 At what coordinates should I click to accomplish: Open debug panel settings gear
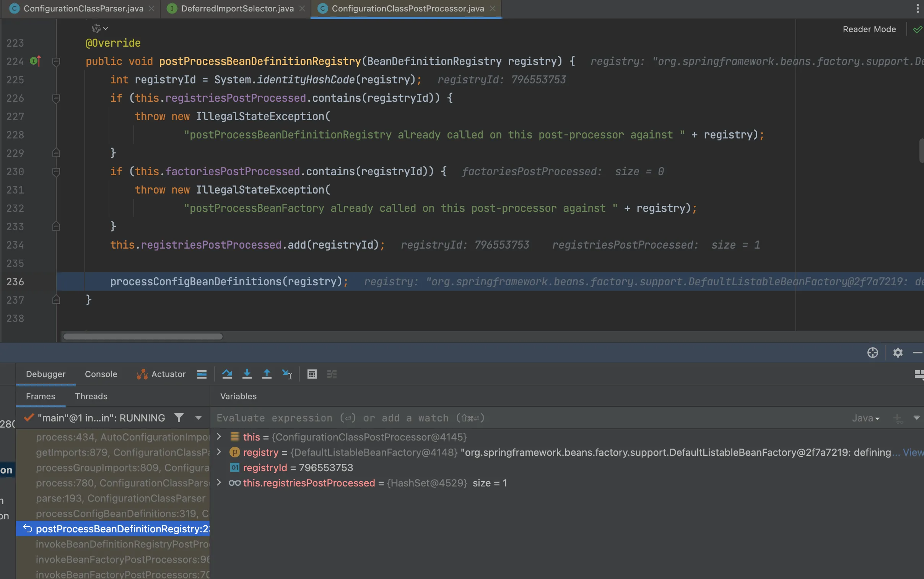click(x=898, y=353)
